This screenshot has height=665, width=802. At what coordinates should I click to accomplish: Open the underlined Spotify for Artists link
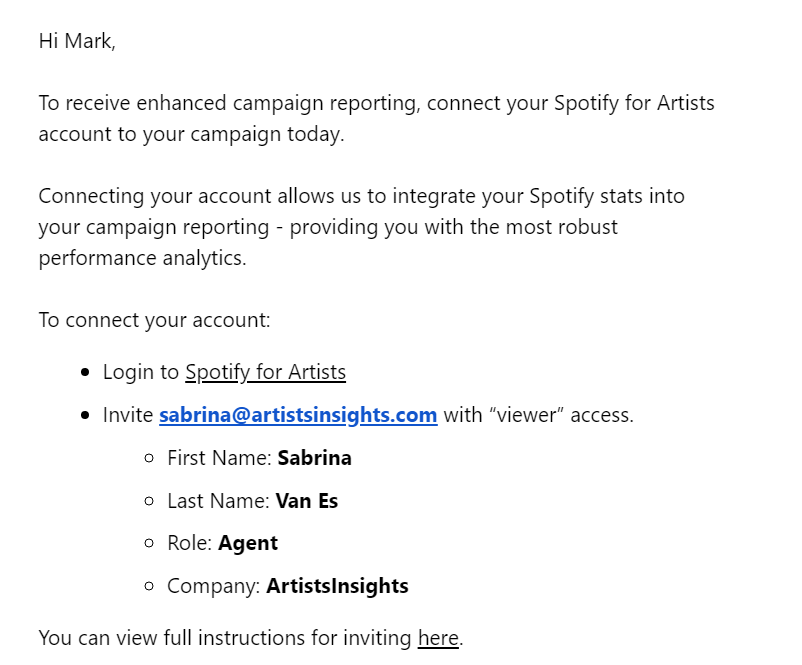pyautogui.click(x=265, y=372)
